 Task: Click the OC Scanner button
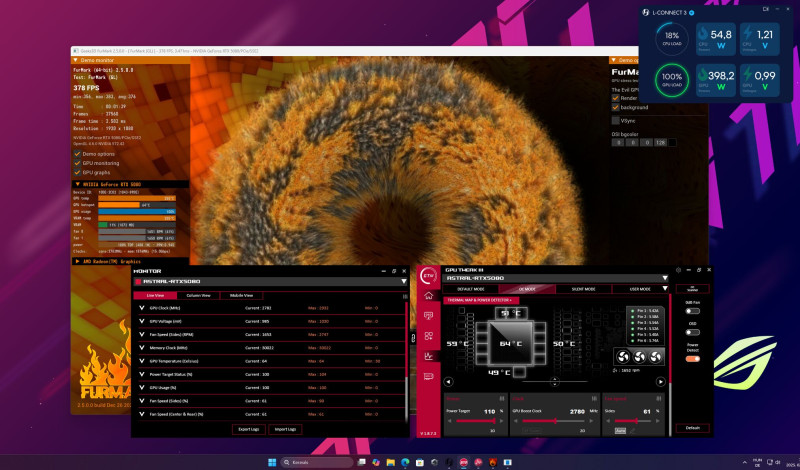[x=692, y=289]
